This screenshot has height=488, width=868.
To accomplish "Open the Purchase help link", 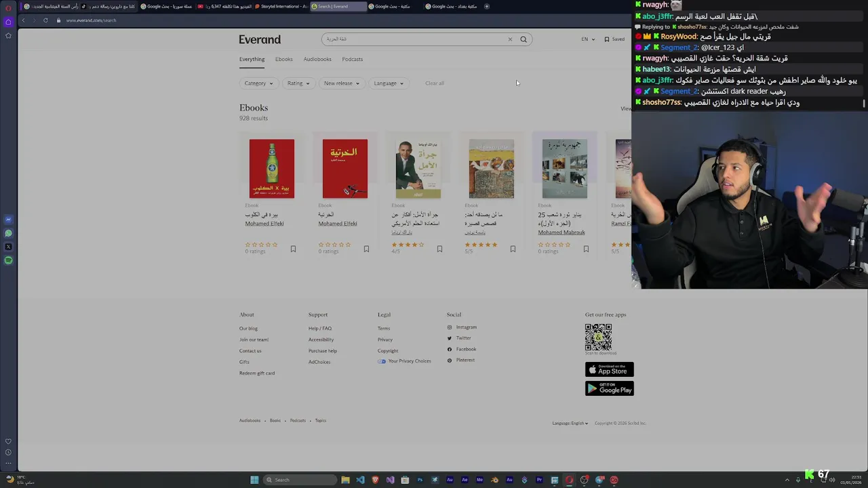I will click(323, 351).
